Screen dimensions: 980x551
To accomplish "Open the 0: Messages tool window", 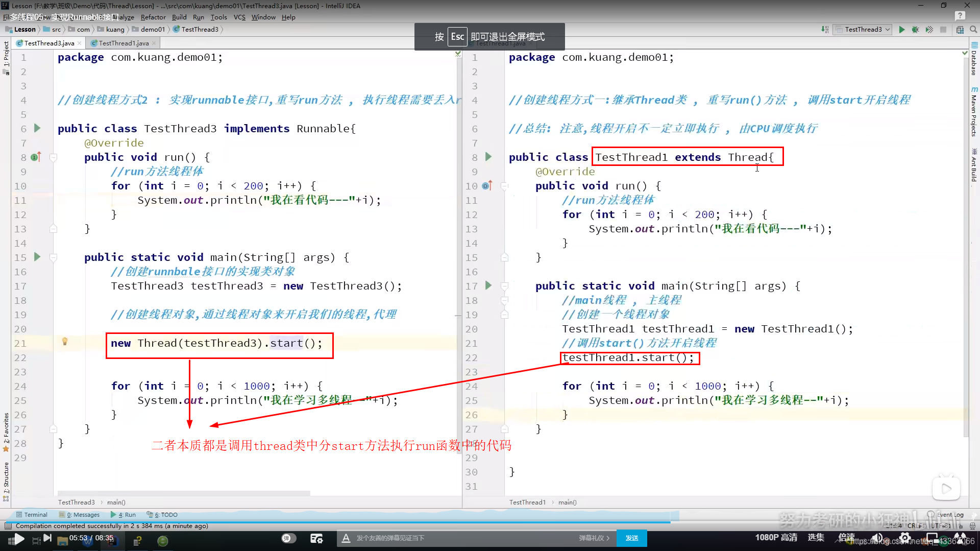I will [79, 515].
